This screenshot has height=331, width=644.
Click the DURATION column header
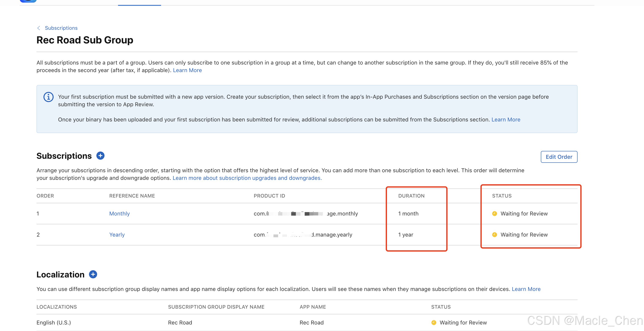pos(411,196)
